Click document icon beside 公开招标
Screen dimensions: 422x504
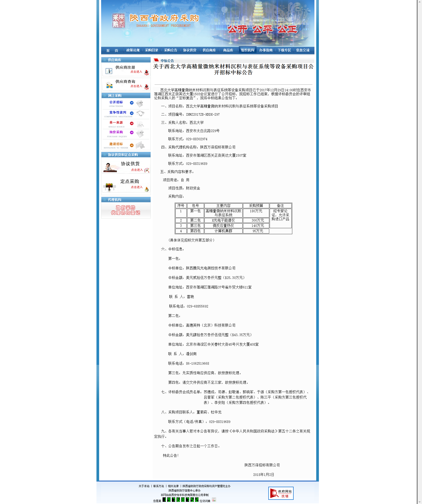pyautogui.click(x=140, y=104)
